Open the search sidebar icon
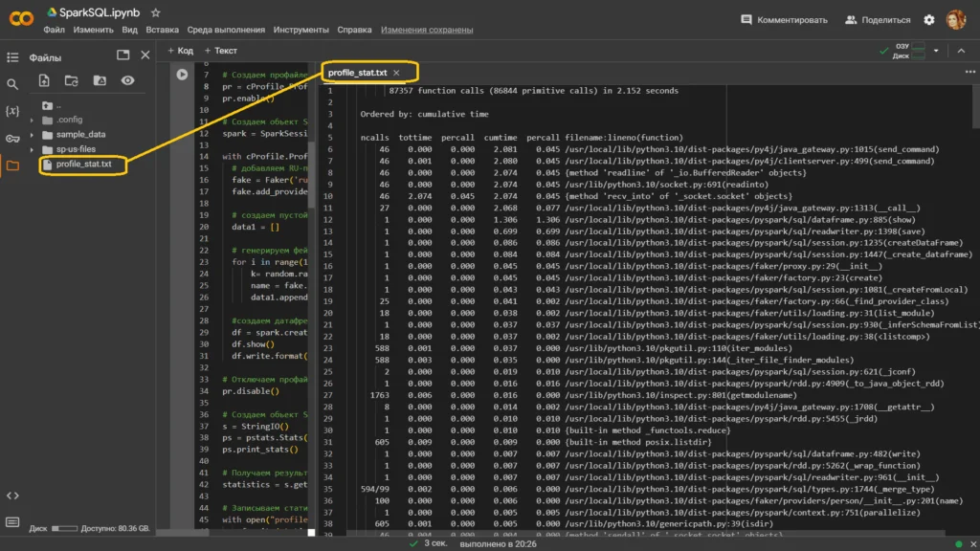This screenshot has height=551, width=980. (x=12, y=84)
